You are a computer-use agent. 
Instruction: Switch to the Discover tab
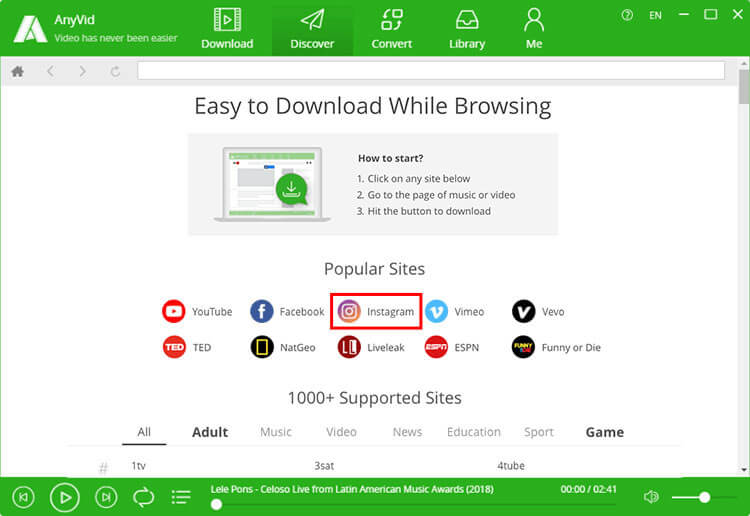click(312, 29)
